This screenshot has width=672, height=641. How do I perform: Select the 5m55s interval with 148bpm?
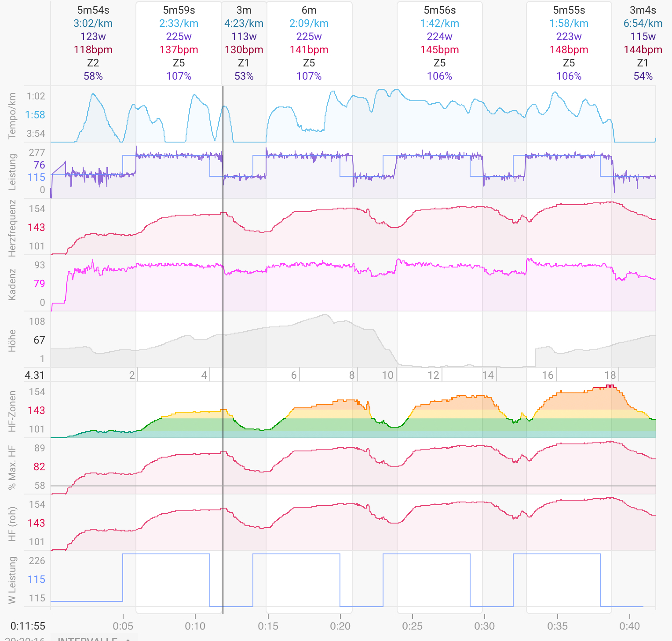point(569,43)
